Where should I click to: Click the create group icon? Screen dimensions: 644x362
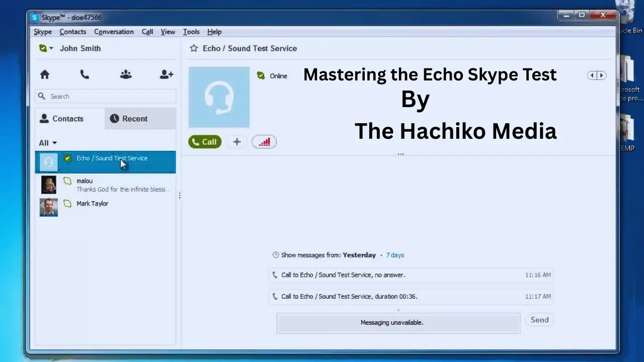click(126, 75)
